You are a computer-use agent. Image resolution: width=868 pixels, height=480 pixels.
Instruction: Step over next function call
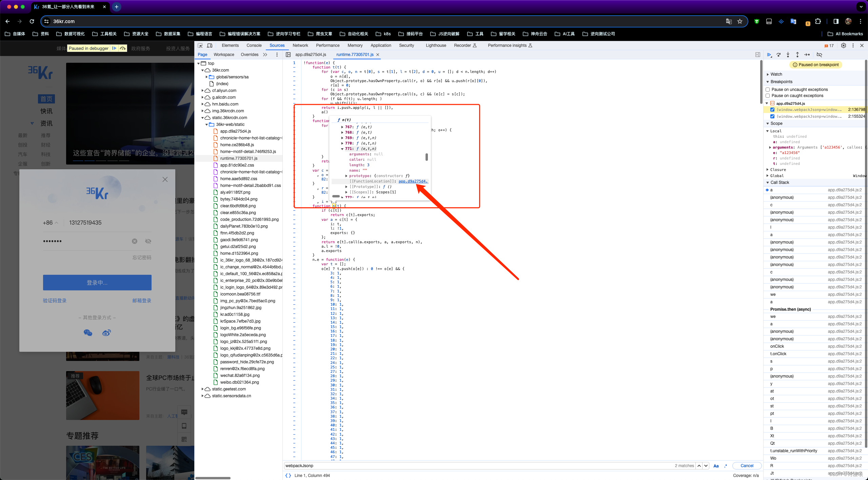tap(778, 55)
